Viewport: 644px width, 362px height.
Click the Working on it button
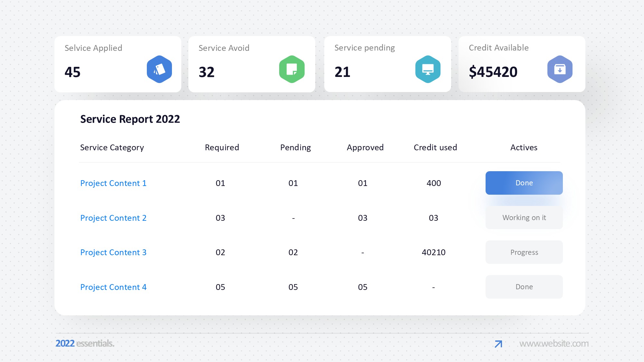point(524,218)
